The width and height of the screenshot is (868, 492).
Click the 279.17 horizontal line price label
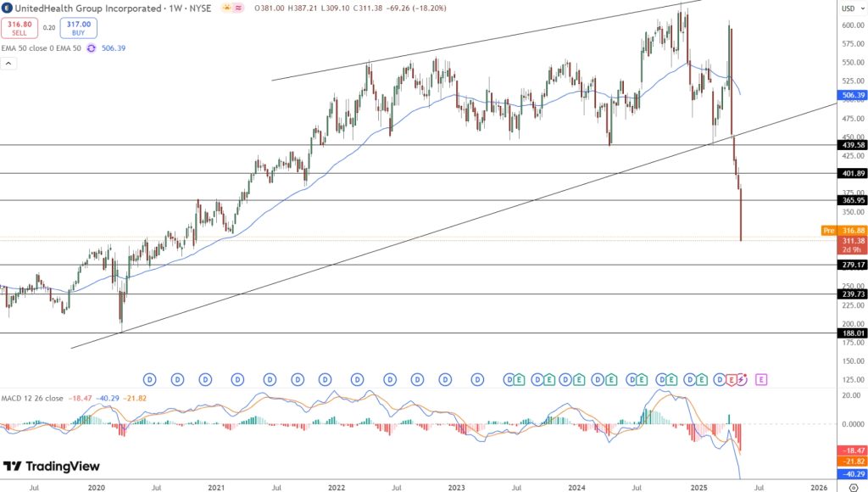pos(853,266)
